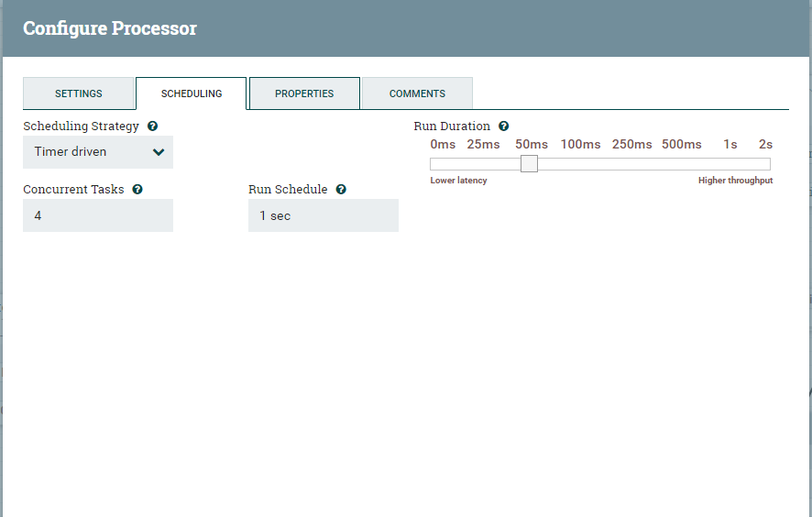Click the 250ms duration label
The height and width of the screenshot is (517, 812).
(x=631, y=144)
